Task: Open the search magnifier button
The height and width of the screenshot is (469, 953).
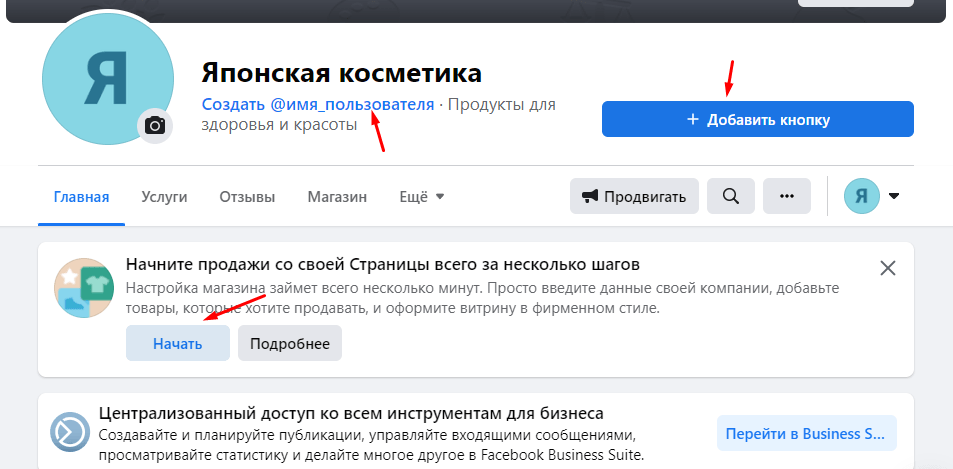Action: [731, 196]
